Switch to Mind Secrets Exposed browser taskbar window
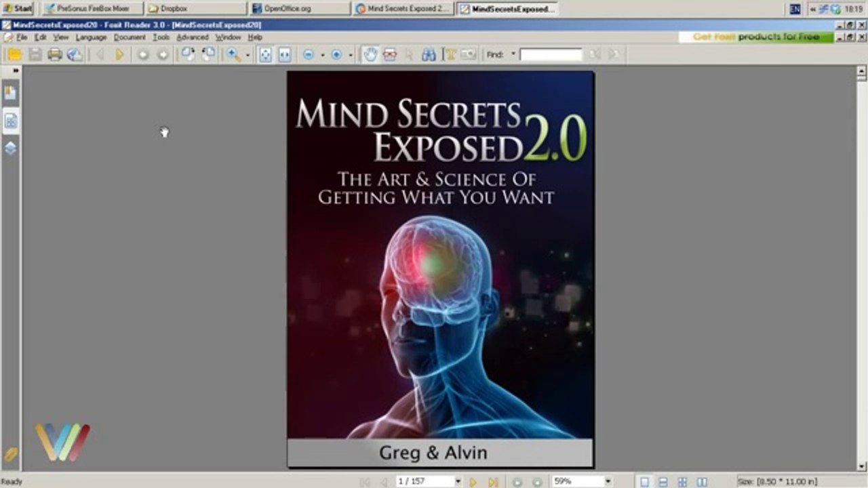868x488 pixels. tap(403, 9)
